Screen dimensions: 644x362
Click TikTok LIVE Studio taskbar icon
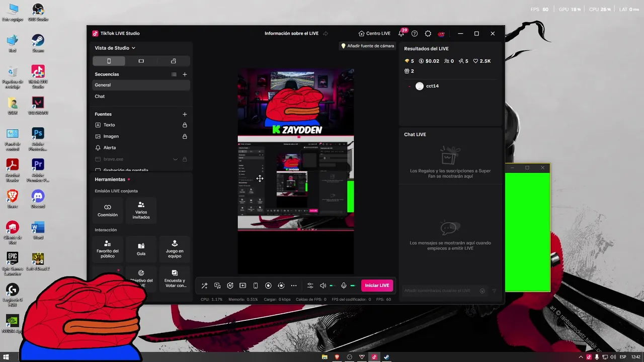click(x=374, y=357)
